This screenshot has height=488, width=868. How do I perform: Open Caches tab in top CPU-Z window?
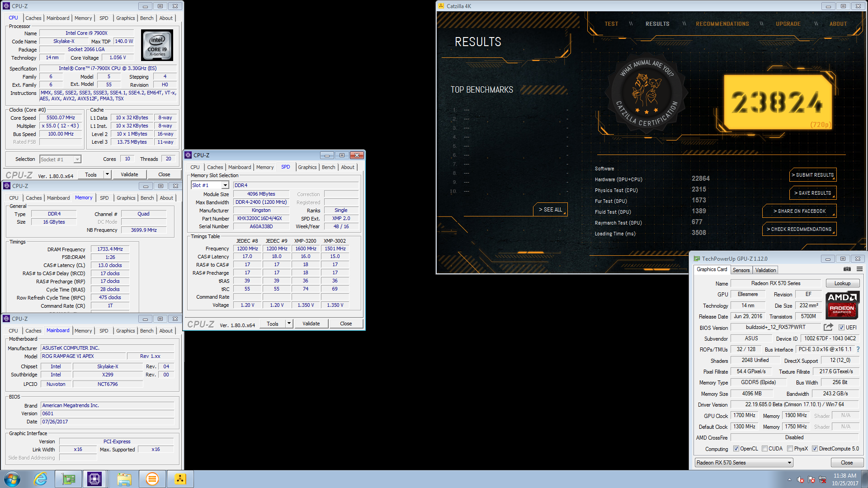point(33,18)
